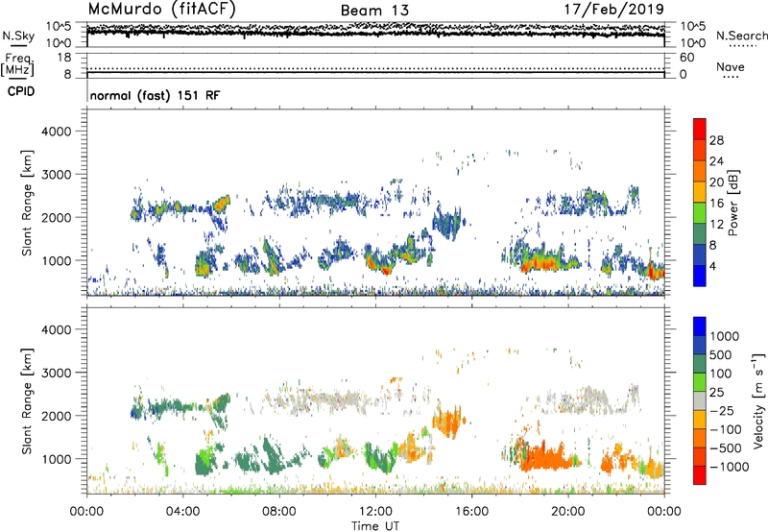Click the "500" label on the Velocity colorbar
This screenshot has height=532, width=768.
tap(721, 354)
